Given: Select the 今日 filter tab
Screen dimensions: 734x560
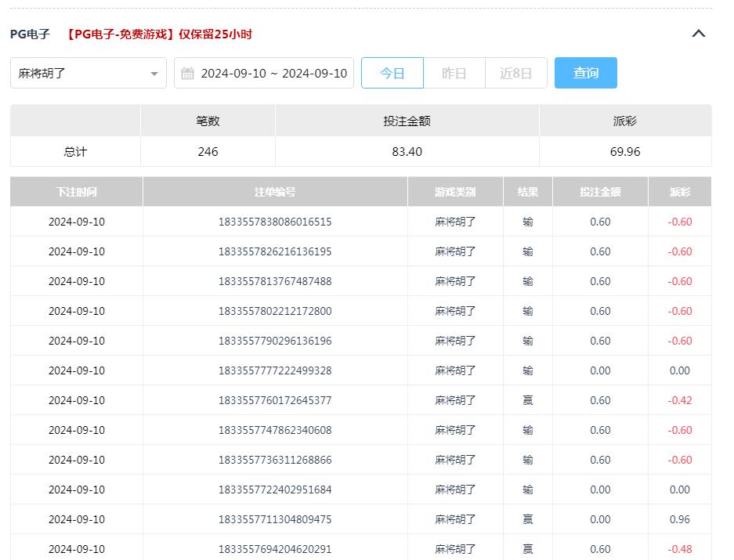Looking at the screenshot, I should click(x=392, y=72).
